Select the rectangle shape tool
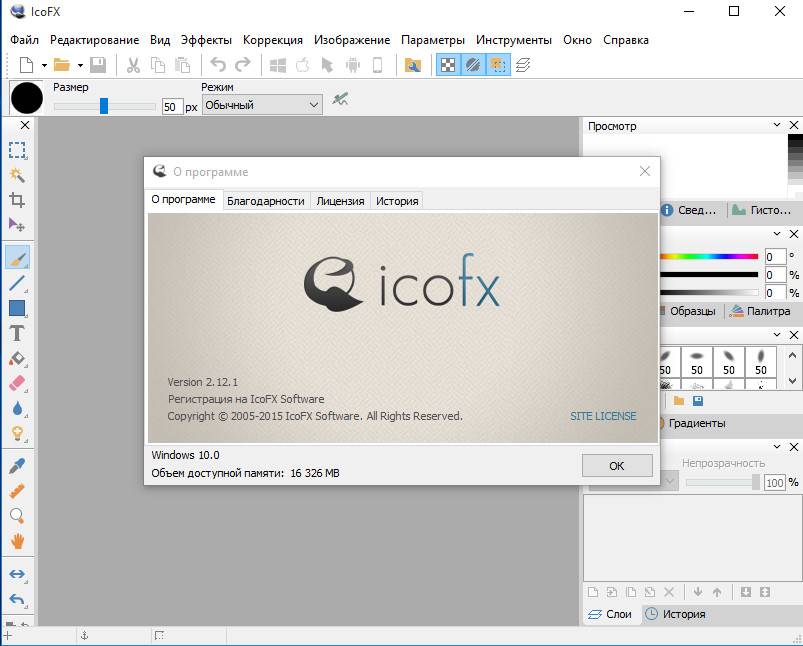Viewport: 803px width, 646px height. tap(17, 308)
